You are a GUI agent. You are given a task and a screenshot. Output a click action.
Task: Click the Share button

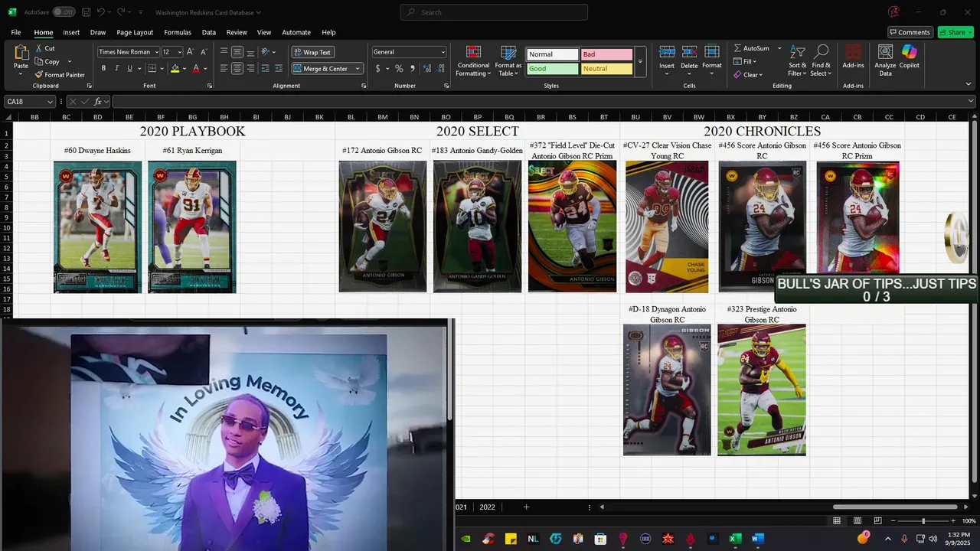(x=955, y=32)
